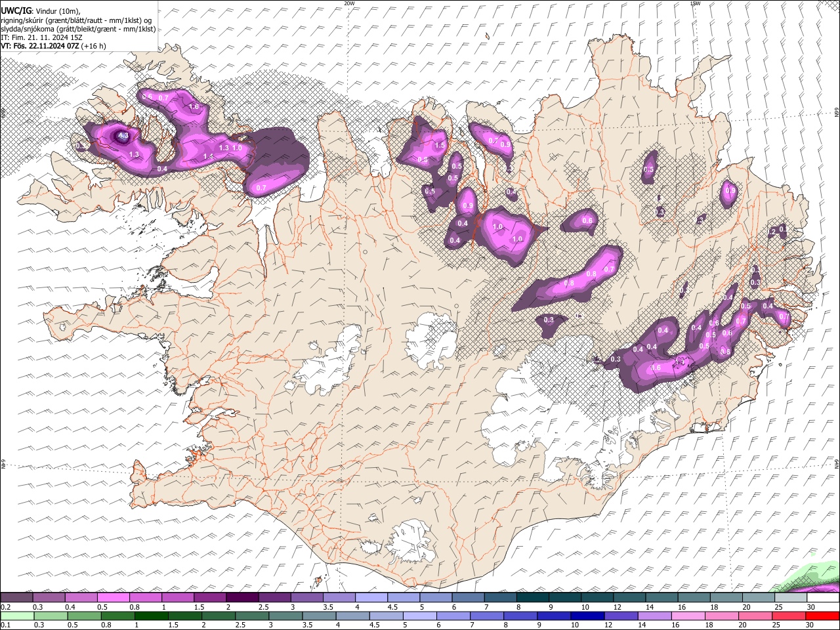Screen dimensions: 840x630
Task: Click snow legend swatch between 14 and 16
Action: (x=661, y=597)
